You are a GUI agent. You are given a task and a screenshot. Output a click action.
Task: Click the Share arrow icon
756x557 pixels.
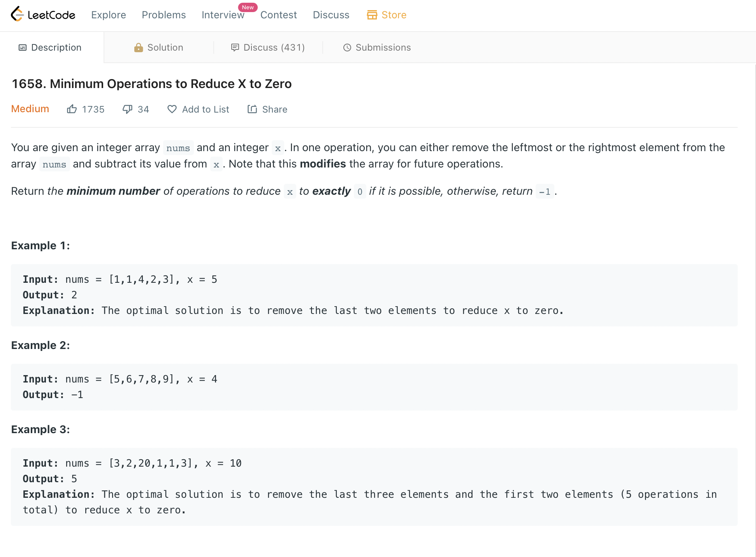pyautogui.click(x=252, y=109)
